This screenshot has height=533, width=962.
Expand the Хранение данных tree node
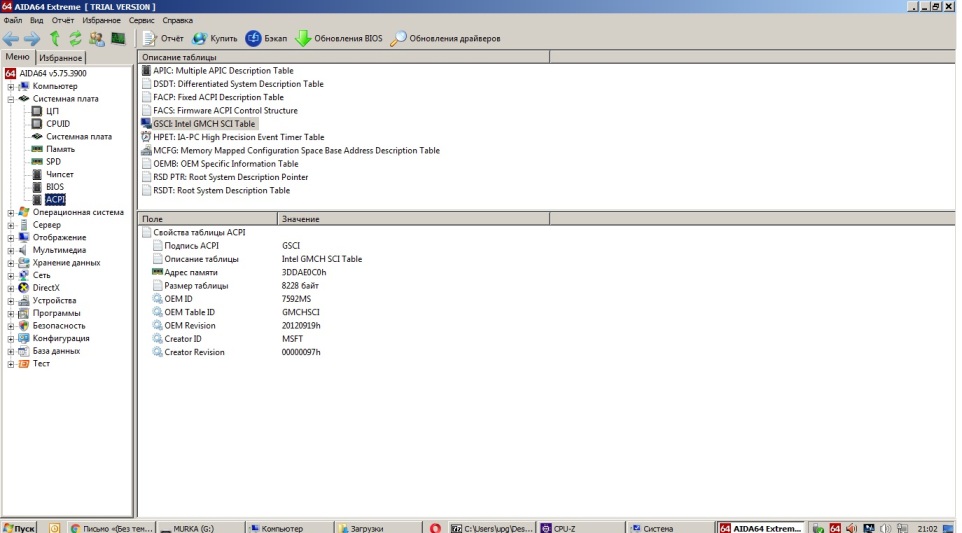point(10,263)
